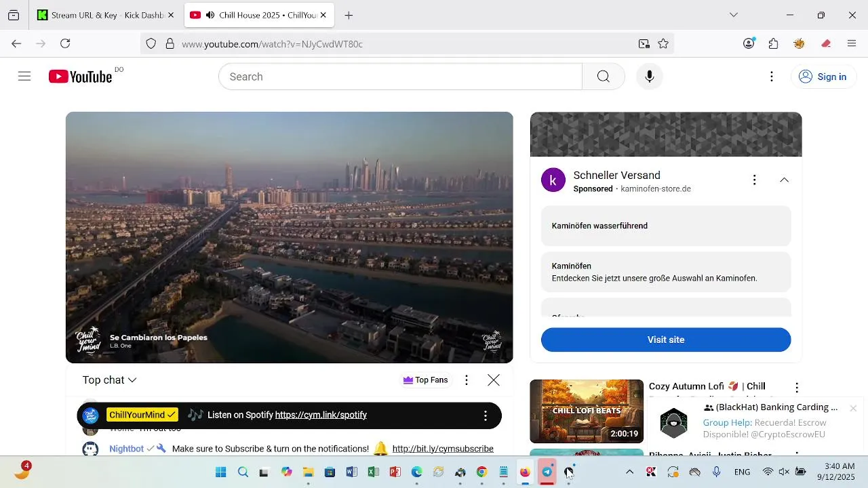868x488 pixels.
Task: Collapse the sponsored ad panel
Action: pos(784,180)
